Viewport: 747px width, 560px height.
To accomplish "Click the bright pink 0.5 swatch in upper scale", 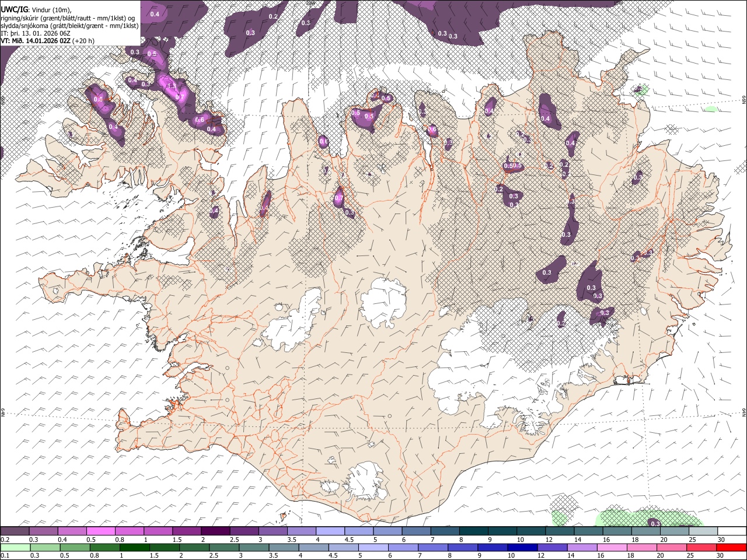I will (x=101, y=531).
